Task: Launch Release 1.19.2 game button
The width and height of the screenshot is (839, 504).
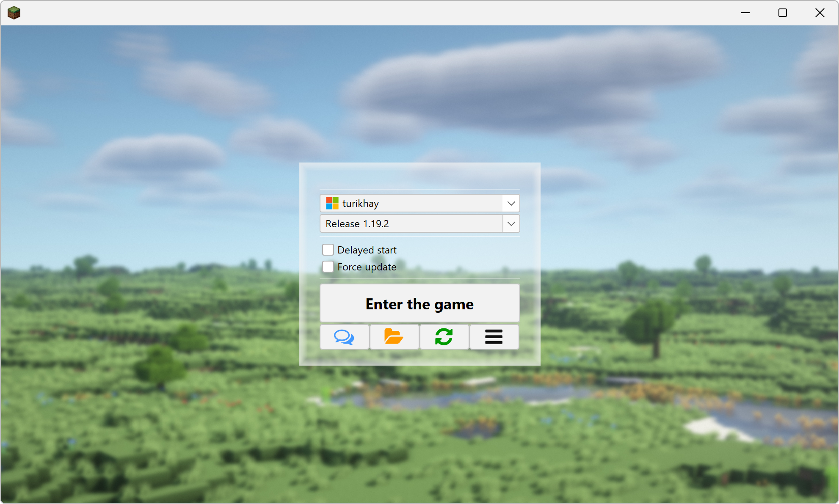Action: tap(419, 303)
